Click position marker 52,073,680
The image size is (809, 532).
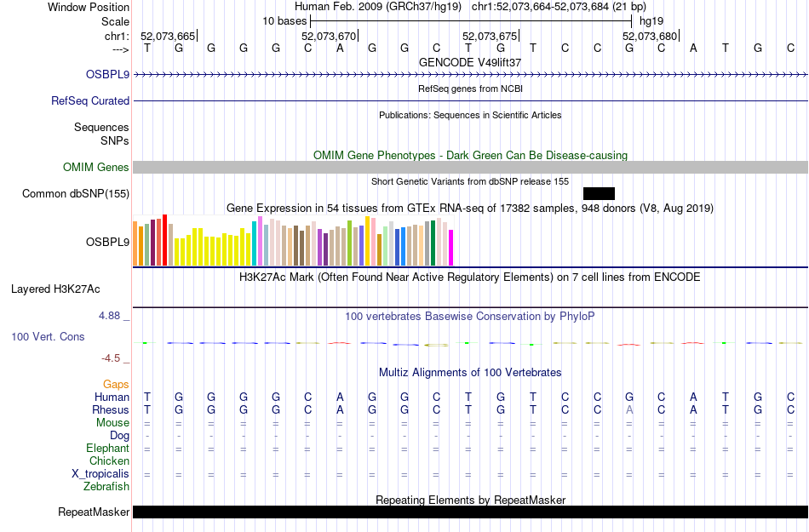point(650,36)
